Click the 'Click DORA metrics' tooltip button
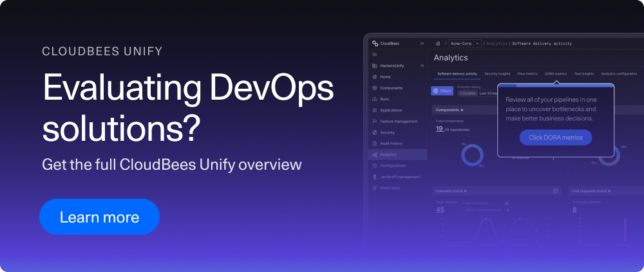The width and height of the screenshot is (644, 272). tap(556, 138)
